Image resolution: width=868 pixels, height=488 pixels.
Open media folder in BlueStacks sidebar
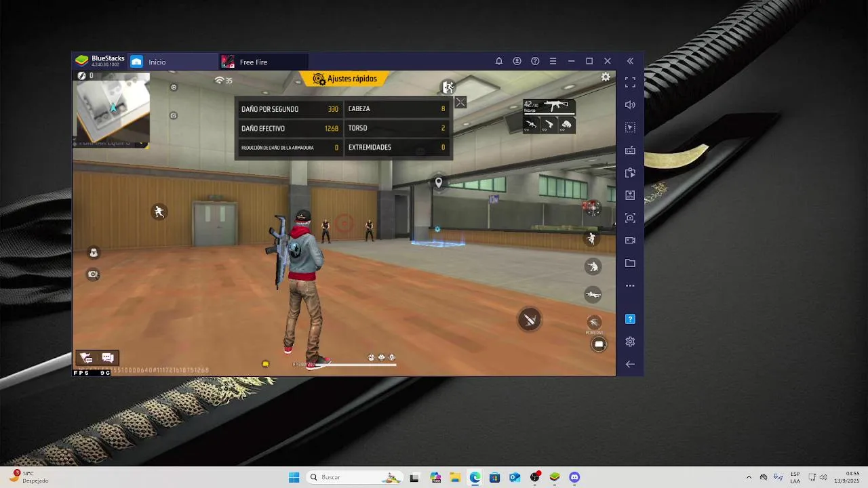click(x=630, y=263)
